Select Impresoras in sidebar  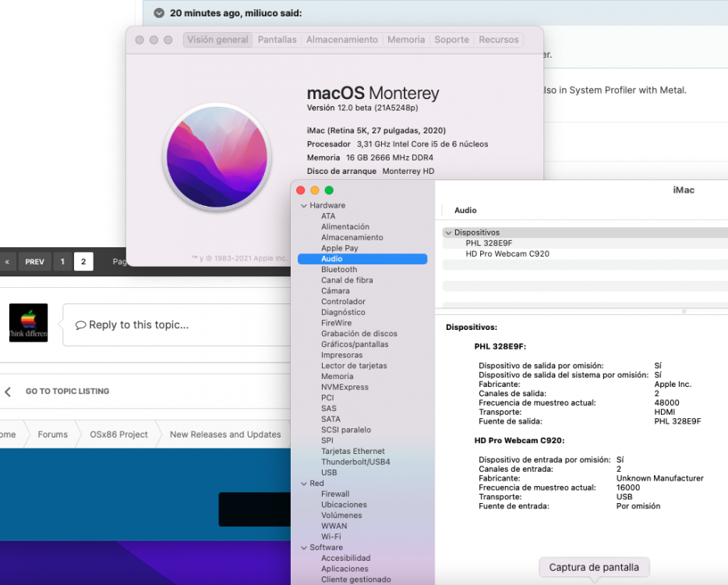pos(341,355)
